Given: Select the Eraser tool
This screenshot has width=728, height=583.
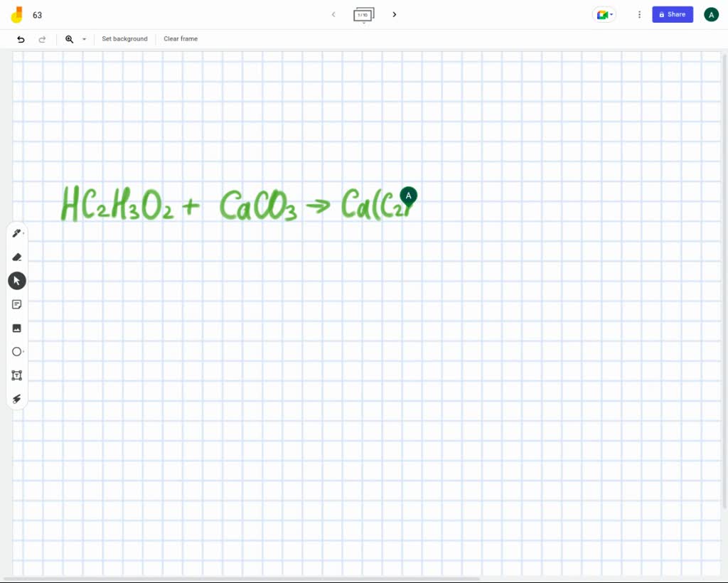Looking at the screenshot, I should (16, 257).
